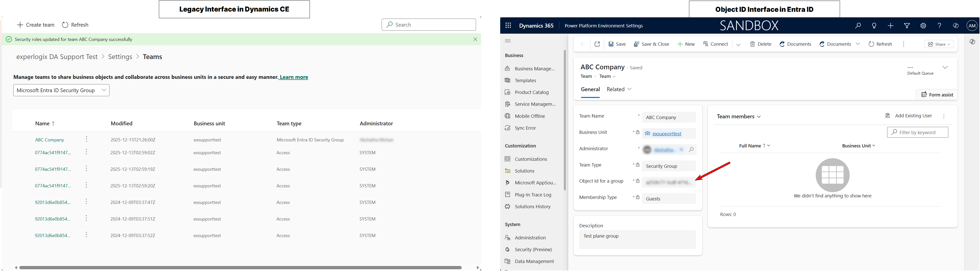Click Add Existing User
980x271 pixels.
click(x=909, y=116)
